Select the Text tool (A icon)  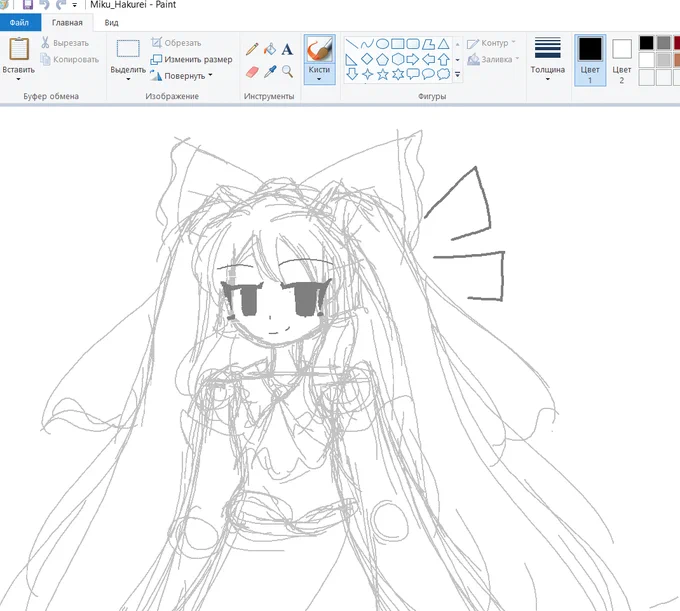[x=287, y=49]
